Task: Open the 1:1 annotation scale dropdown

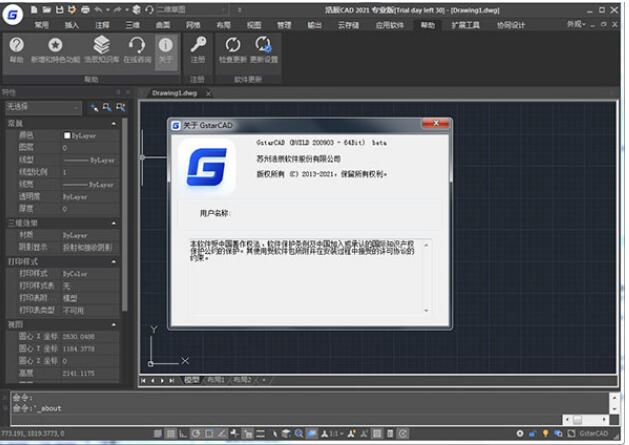Action: coord(333,433)
